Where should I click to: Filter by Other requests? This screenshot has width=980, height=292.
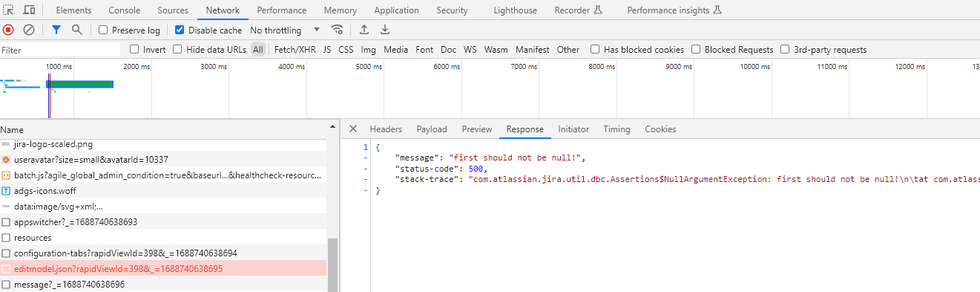click(x=568, y=50)
